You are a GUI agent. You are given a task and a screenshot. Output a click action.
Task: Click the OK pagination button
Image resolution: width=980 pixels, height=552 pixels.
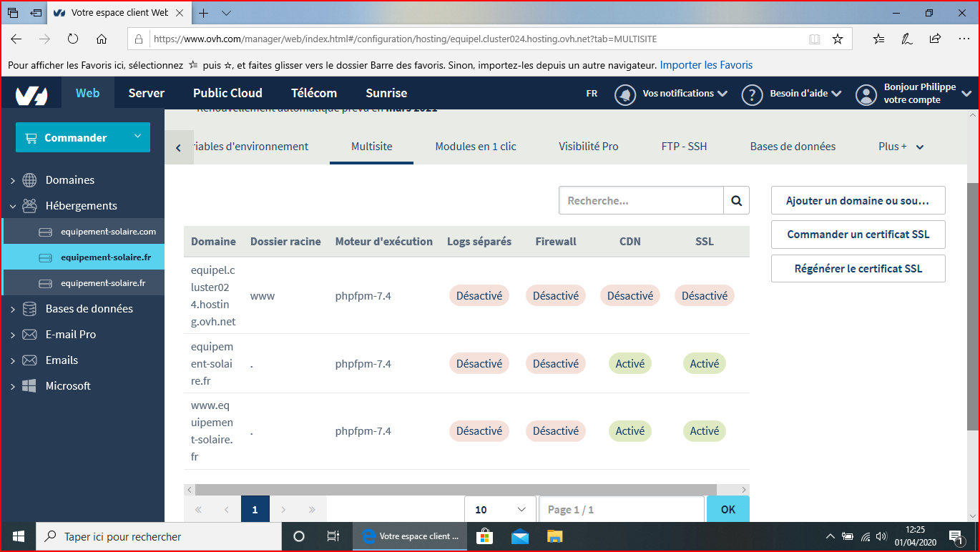728,510
